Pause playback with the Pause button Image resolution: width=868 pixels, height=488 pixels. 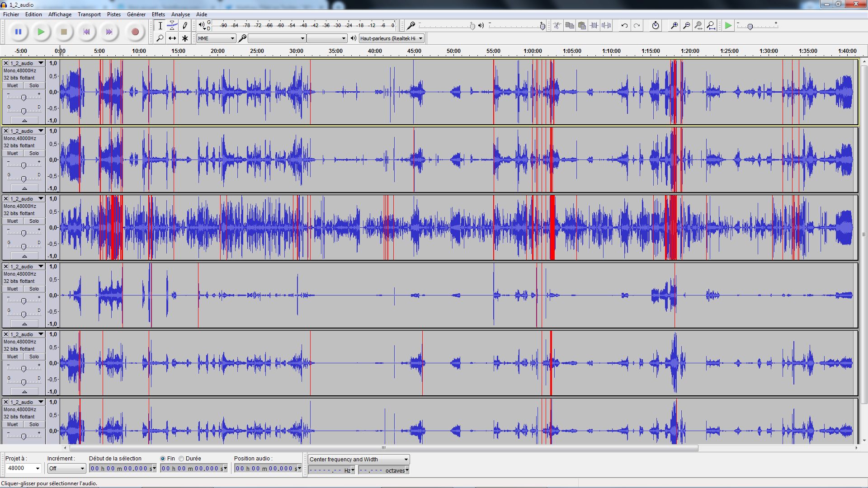pyautogui.click(x=19, y=32)
